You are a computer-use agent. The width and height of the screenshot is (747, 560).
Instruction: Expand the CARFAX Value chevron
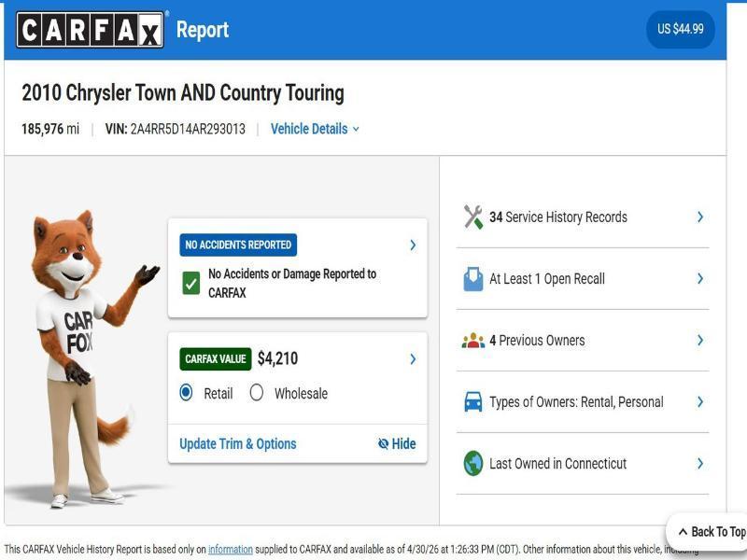point(413,359)
